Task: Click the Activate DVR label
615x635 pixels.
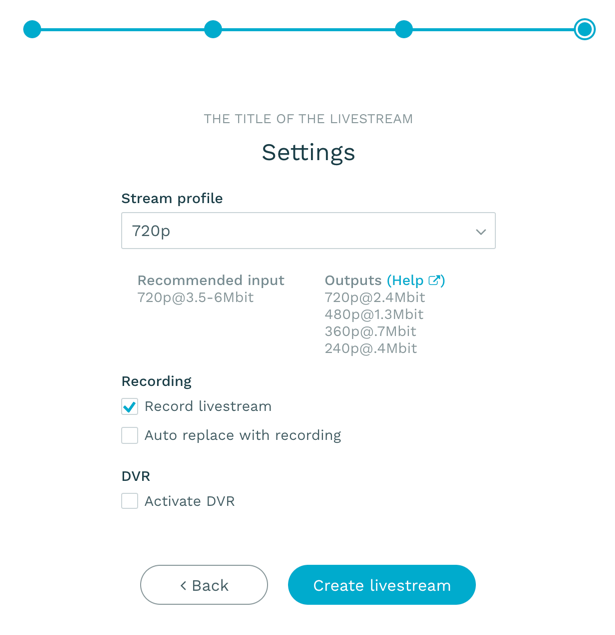Action: click(x=189, y=501)
